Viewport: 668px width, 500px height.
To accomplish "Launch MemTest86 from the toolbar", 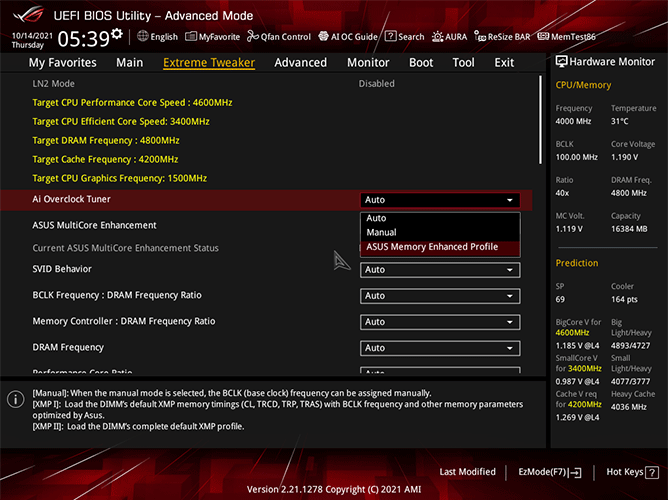I will tap(566, 37).
